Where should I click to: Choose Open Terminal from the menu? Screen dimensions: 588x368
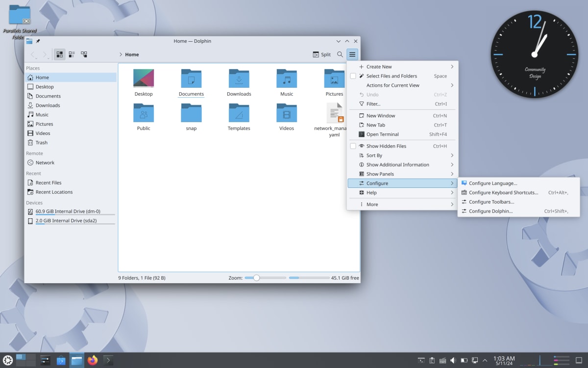tap(402, 134)
